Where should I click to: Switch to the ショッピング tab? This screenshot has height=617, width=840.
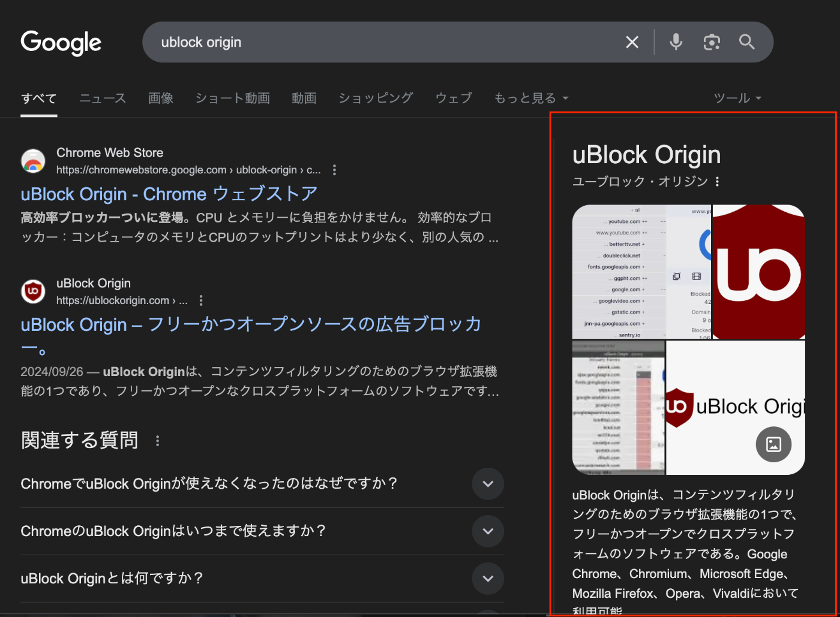tap(376, 98)
